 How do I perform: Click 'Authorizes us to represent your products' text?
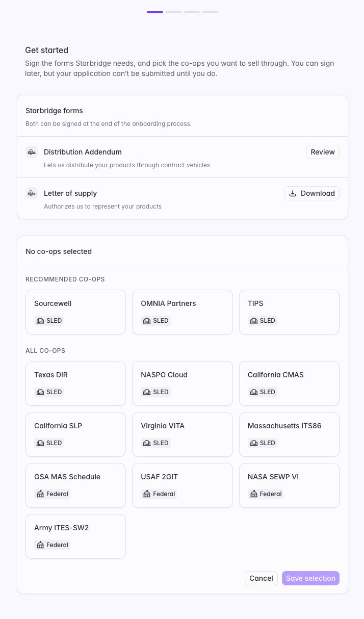(x=102, y=207)
